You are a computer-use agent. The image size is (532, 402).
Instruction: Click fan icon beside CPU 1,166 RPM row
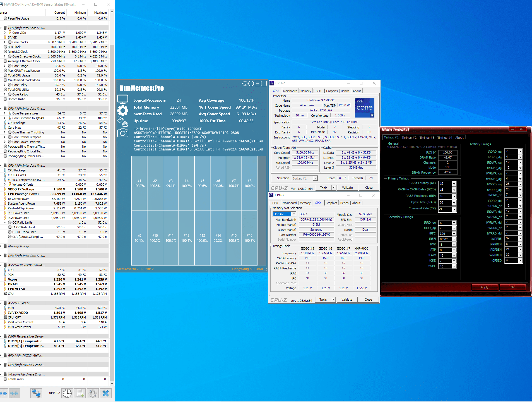click(5, 294)
